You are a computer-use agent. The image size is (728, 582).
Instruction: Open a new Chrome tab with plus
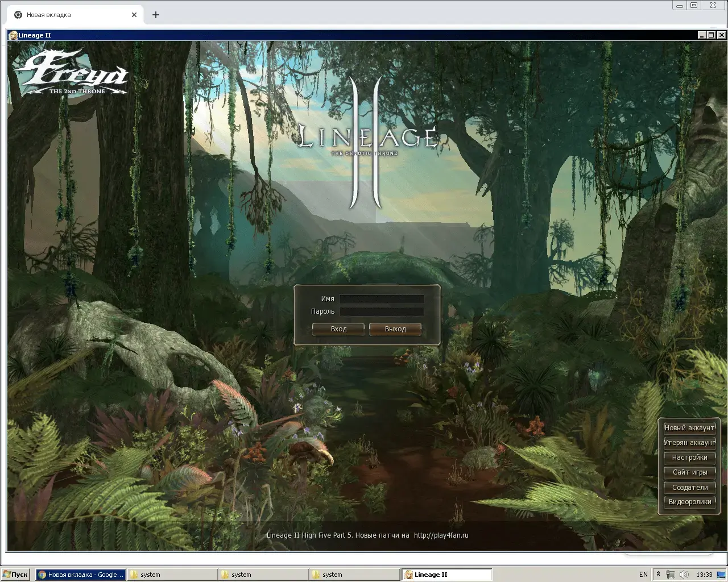tap(156, 15)
